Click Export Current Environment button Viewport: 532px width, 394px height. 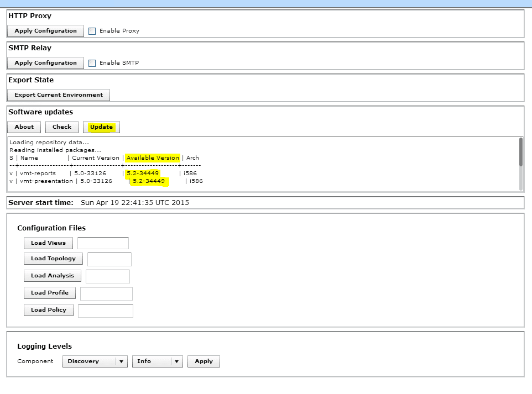59,95
